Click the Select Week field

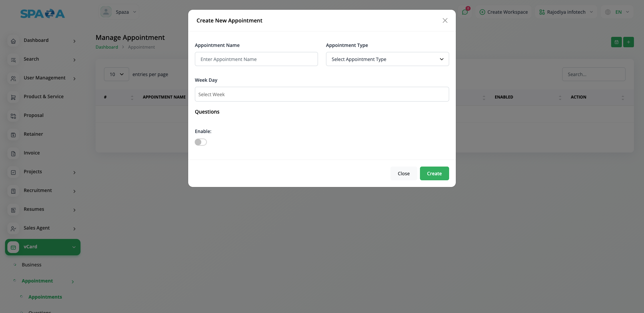point(322,95)
